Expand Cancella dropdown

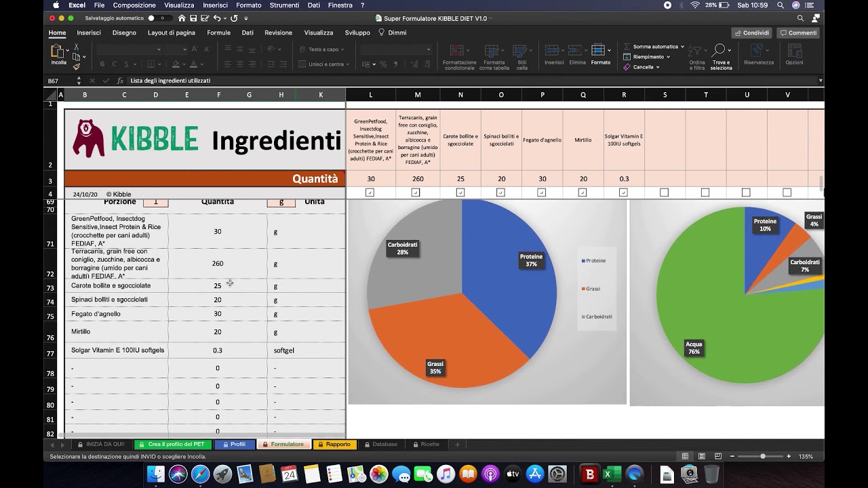point(658,67)
